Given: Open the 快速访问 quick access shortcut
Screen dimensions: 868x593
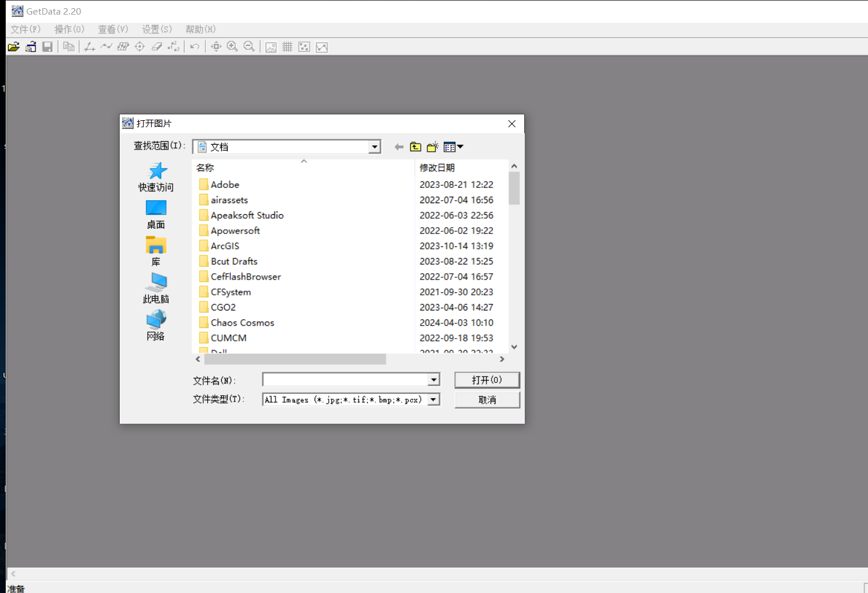Looking at the screenshot, I should click(x=156, y=177).
